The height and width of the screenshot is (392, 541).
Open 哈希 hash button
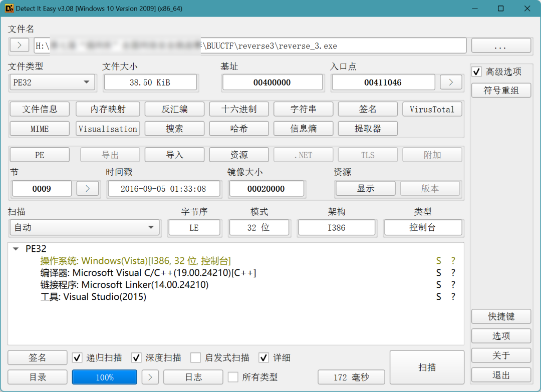click(239, 128)
